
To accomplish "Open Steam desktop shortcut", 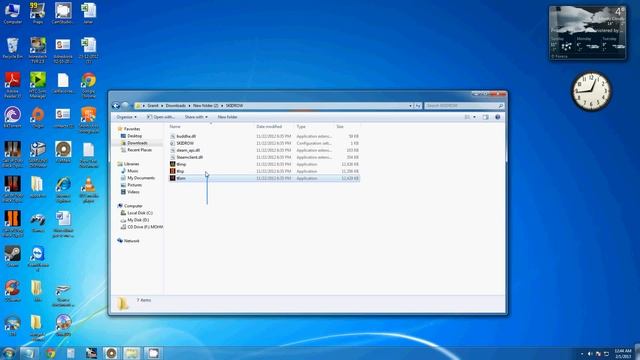I will pyautogui.click(x=12, y=256).
